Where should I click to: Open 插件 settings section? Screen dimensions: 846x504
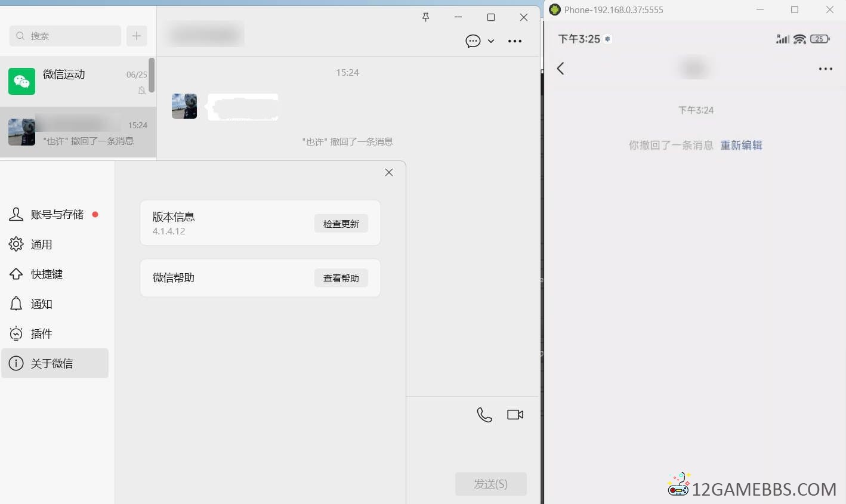(x=41, y=334)
